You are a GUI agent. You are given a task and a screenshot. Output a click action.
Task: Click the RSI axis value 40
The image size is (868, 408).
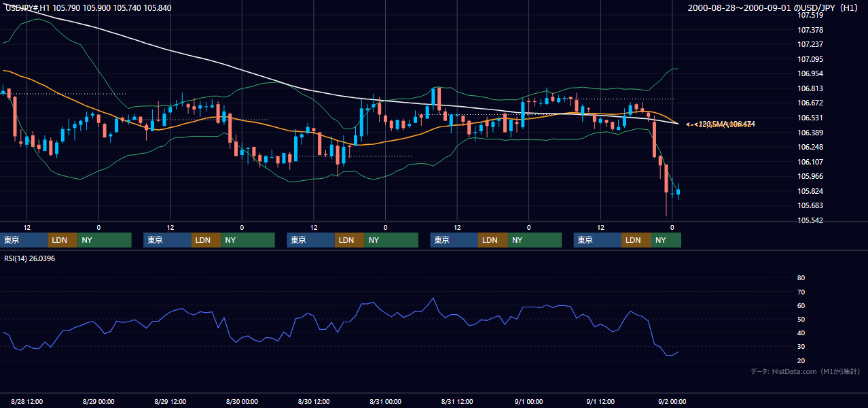click(801, 333)
